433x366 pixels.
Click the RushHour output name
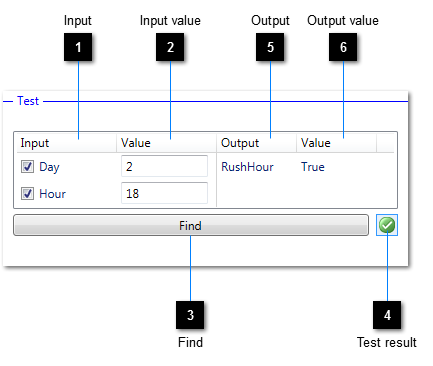pos(247,167)
